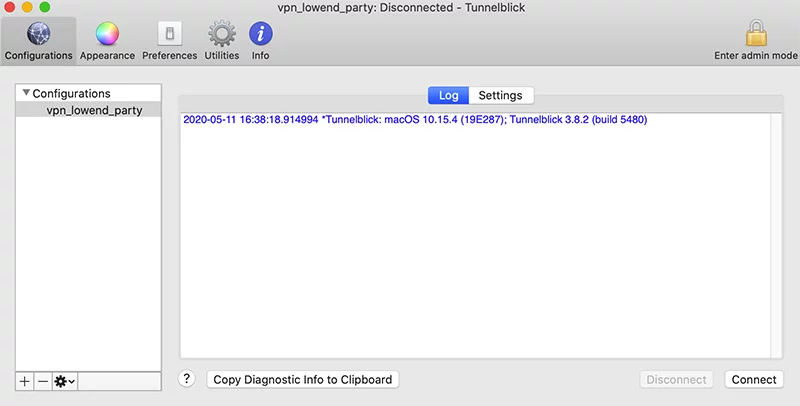Close the Tunnelblick window with the red button
Screen dimensions: 800x406
tap(9, 7)
